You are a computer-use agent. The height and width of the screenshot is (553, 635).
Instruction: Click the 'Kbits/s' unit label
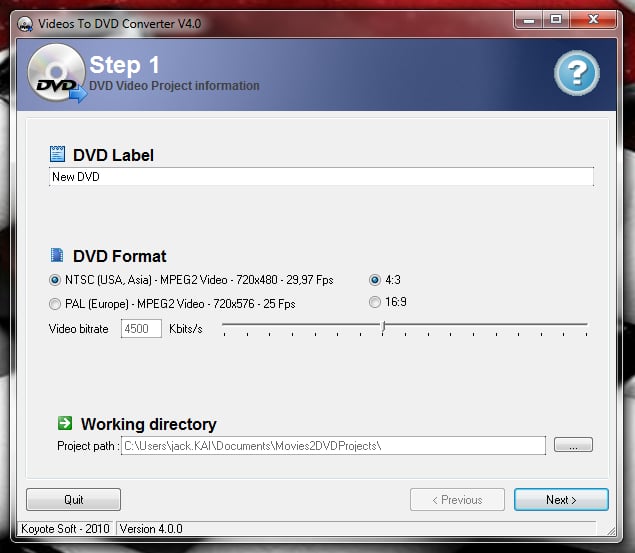point(186,329)
